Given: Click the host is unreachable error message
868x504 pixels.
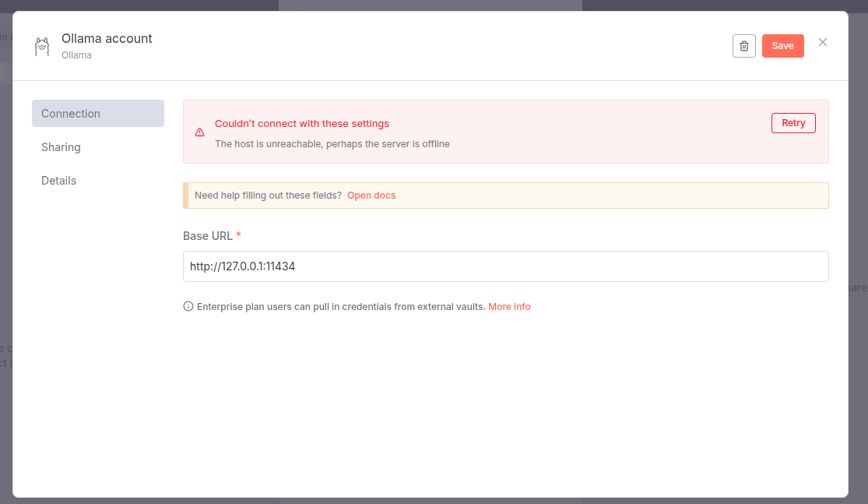Looking at the screenshot, I should tap(332, 144).
